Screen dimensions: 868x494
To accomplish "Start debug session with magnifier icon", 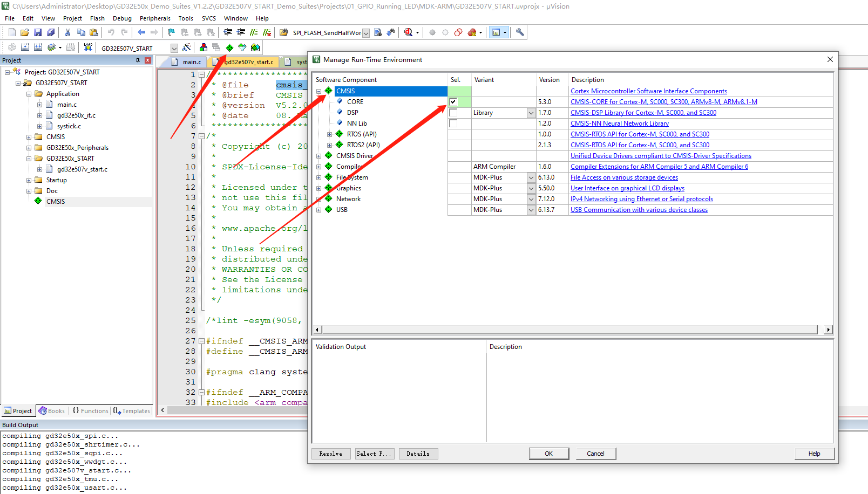I will (409, 32).
